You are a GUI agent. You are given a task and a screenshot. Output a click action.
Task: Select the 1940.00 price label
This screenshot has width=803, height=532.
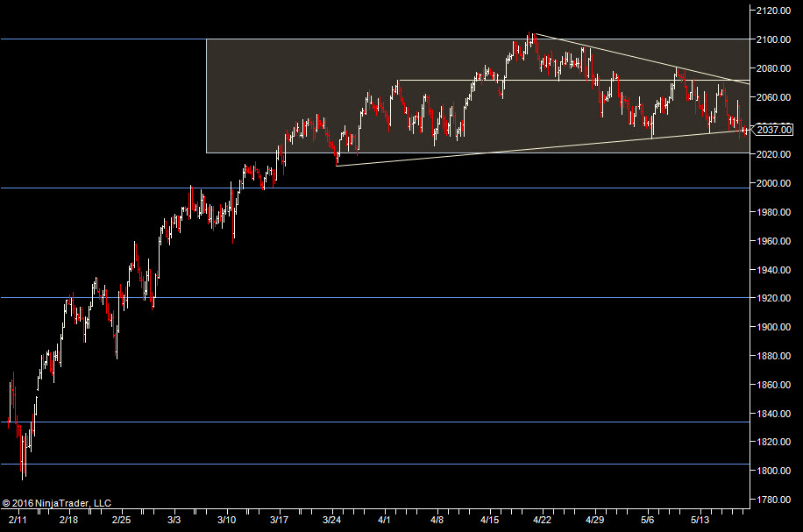(x=773, y=270)
